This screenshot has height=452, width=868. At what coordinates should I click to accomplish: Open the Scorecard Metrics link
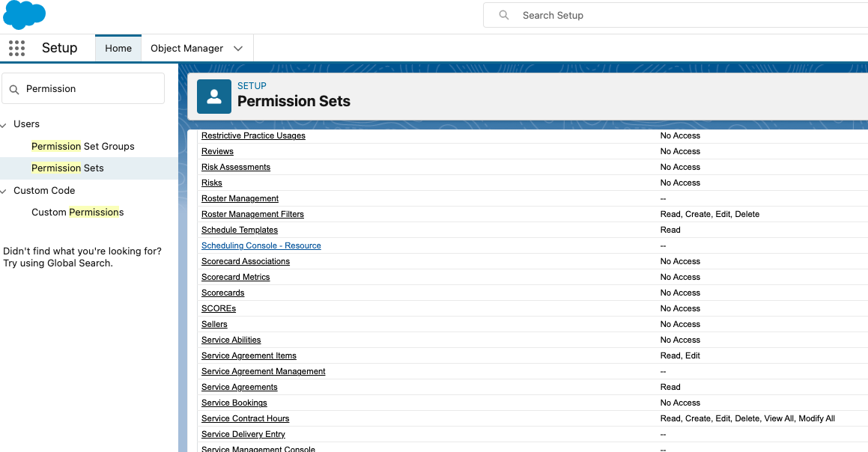(236, 277)
